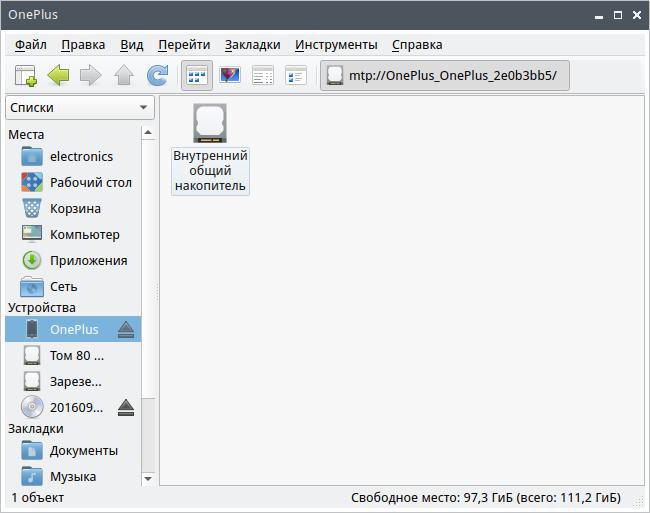Open Компьютер in sidebar

73,235
